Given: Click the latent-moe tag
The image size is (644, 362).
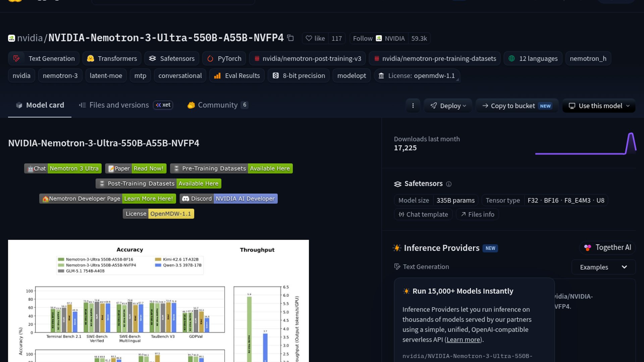Looking at the screenshot, I should click(x=106, y=76).
